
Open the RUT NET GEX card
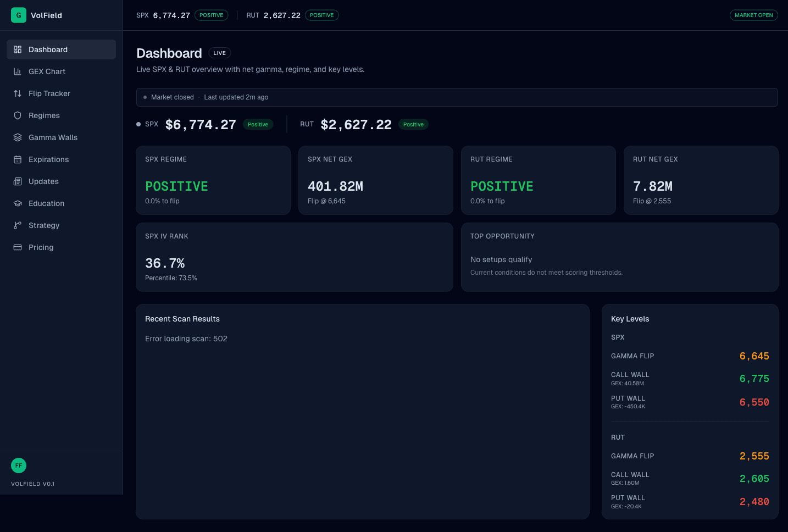pyautogui.click(x=701, y=180)
